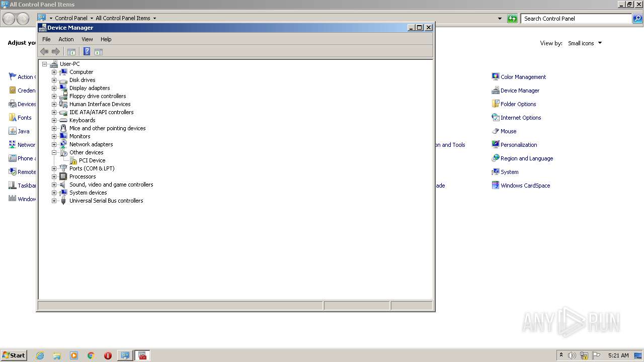The width and height of the screenshot is (644, 362).
Task: Click the Control Panel breadcrumb segment
Action: (71, 18)
